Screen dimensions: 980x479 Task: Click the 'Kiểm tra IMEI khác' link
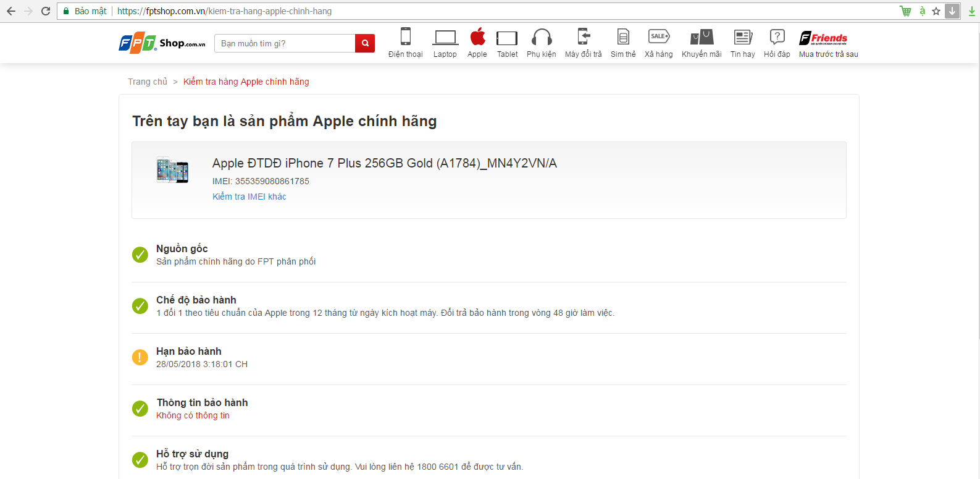pyautogui.click(x=249, y=197)
